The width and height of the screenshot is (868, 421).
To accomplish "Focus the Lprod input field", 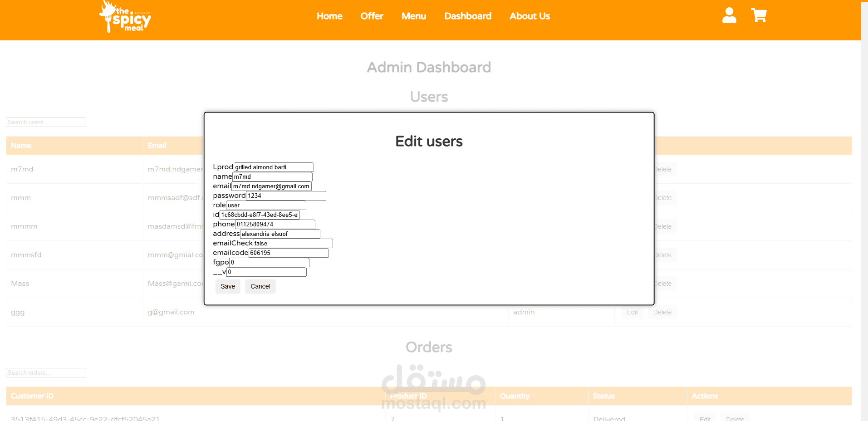I will pos(274,167).
